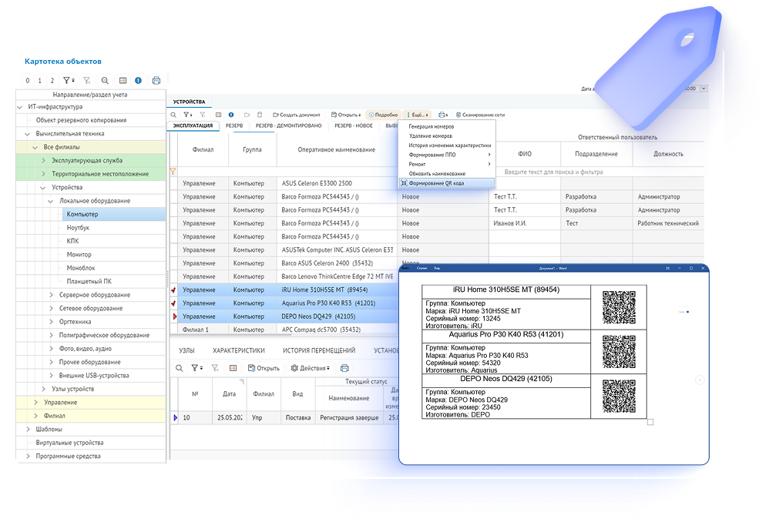Open printer dropdown in Устройства toolbar
The height and width of the screenshot is (532, 779).
pos(443,115)
